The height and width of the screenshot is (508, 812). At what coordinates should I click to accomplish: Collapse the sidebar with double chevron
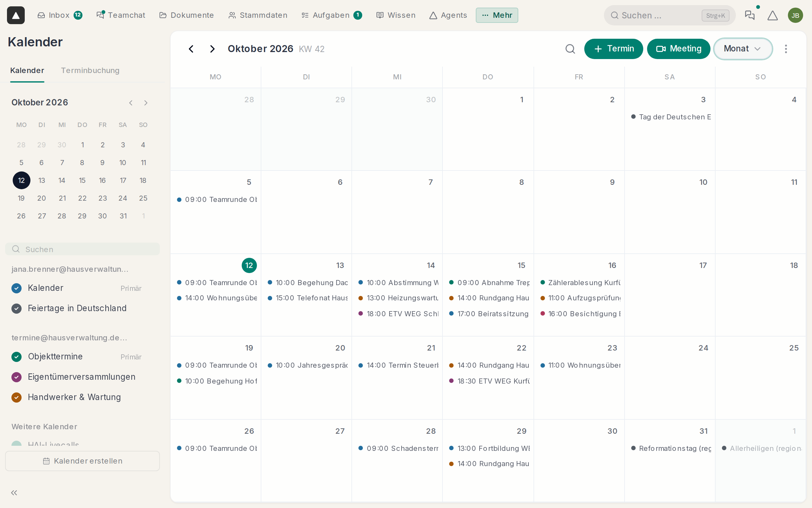click(14, 492)
